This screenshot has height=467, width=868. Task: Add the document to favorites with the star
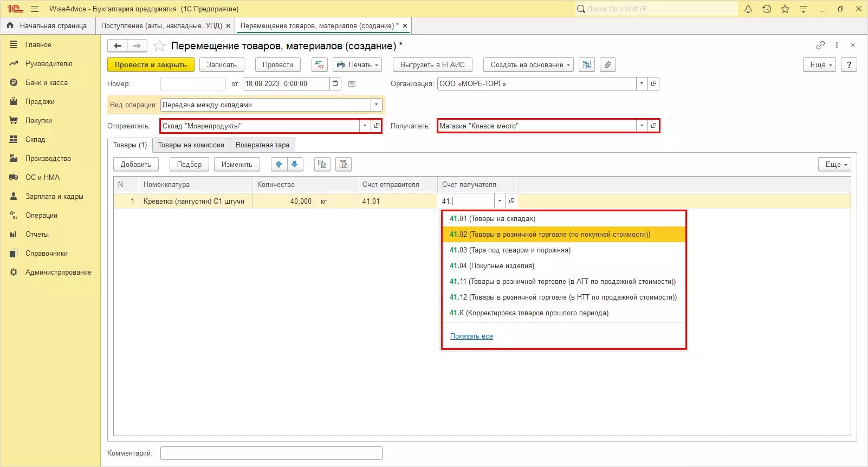[159, 46]
